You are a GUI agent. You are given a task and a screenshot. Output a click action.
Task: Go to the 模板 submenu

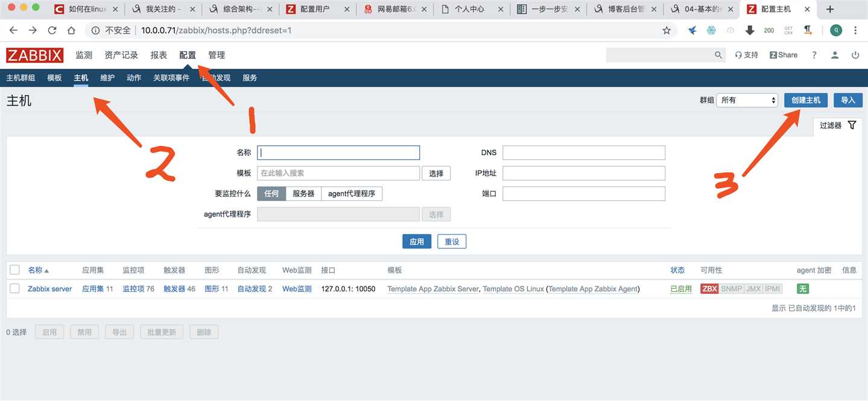point(54,78)
